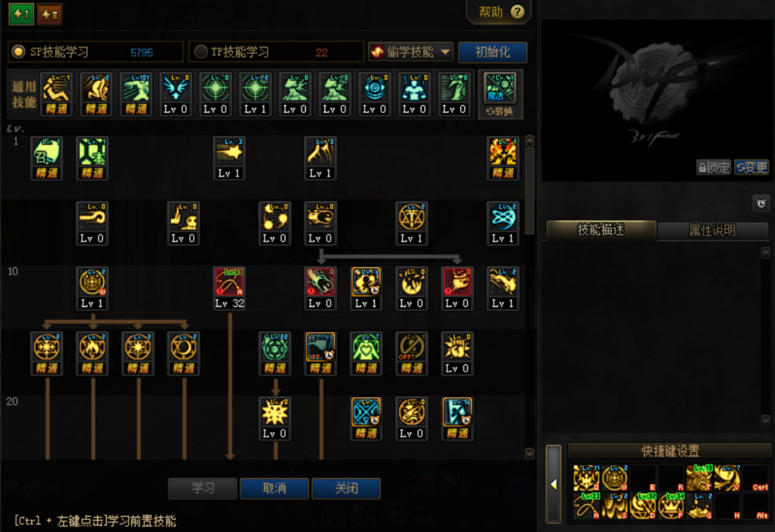Click the Q hotkey skill slot
The width and height of the screenshot is (775, 532).
[586, 478]
